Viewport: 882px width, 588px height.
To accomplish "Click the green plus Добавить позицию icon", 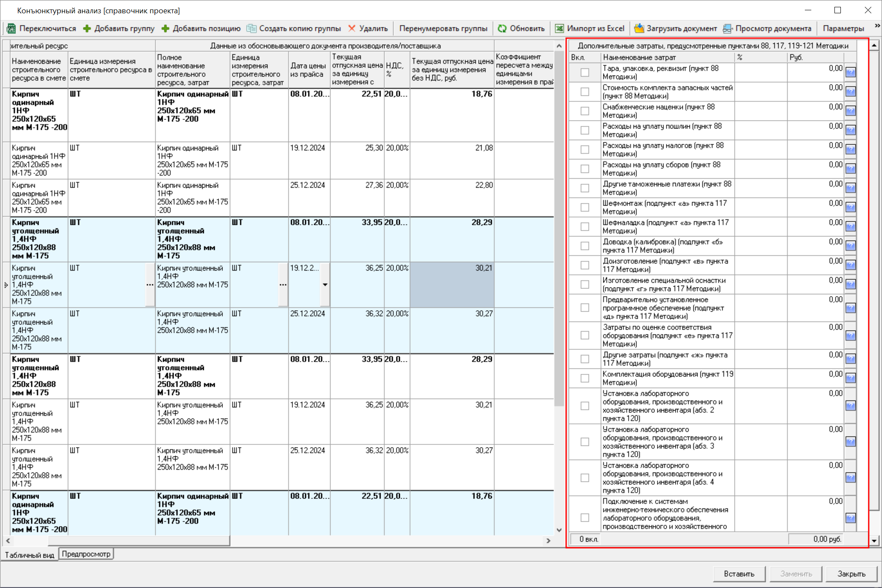I will click(165, 29).
